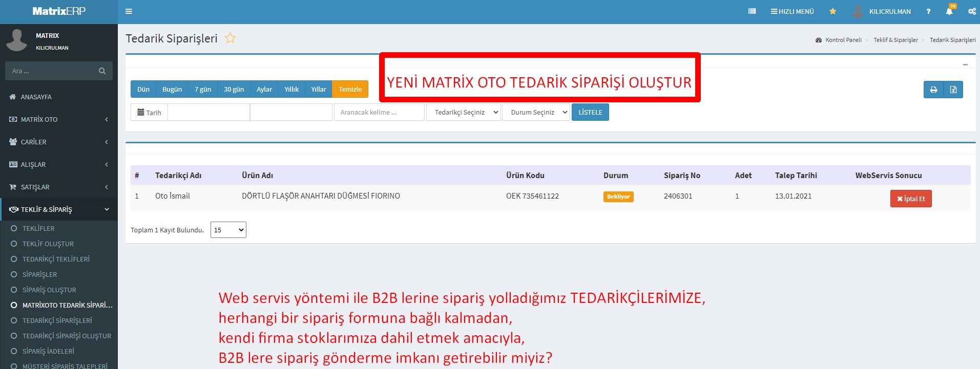980x369 pixels.
Task: Click the Aranacak kelime search field
Action: click(379, 113)
